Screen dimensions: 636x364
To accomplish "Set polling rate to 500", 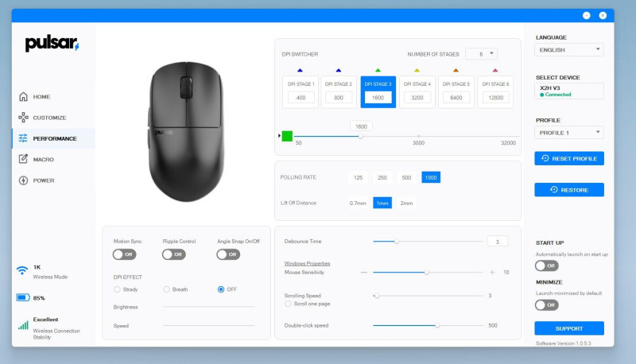I will [x=406, y=177].
